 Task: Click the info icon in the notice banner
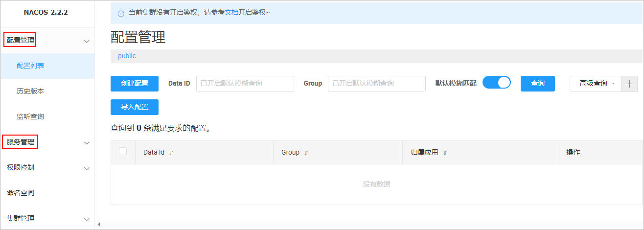pyautogui.click(x=121, y=13)
